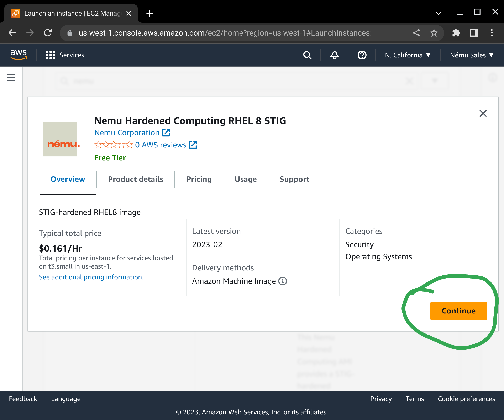The height and width of the screenshot is (420, 504).
Task: Open the AWS home logo
Action: [19, 55]
